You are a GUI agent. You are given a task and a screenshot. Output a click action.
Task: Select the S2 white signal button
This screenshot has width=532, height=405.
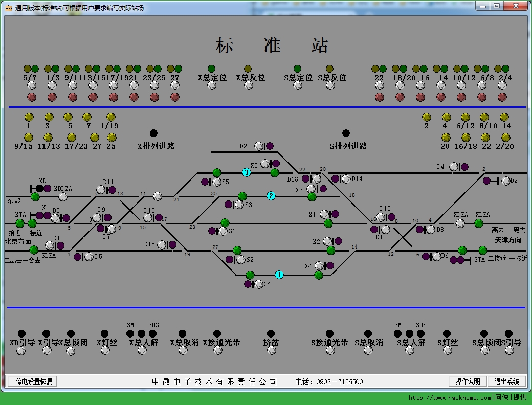click(x=241, y=260)
